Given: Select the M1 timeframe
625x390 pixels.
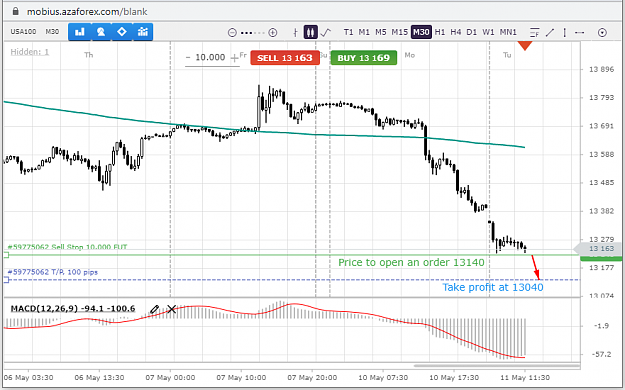Looking at the screenshot, I should tap(364, 32).
